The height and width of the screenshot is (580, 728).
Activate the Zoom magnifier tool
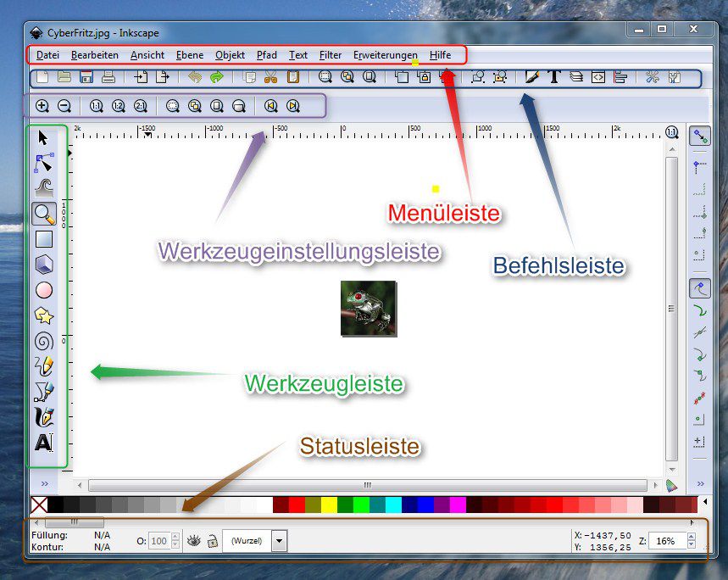44,215
